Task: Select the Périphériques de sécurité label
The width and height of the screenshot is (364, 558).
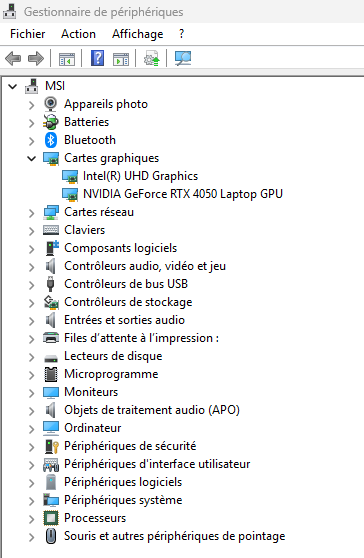Action: coord(130,446)
